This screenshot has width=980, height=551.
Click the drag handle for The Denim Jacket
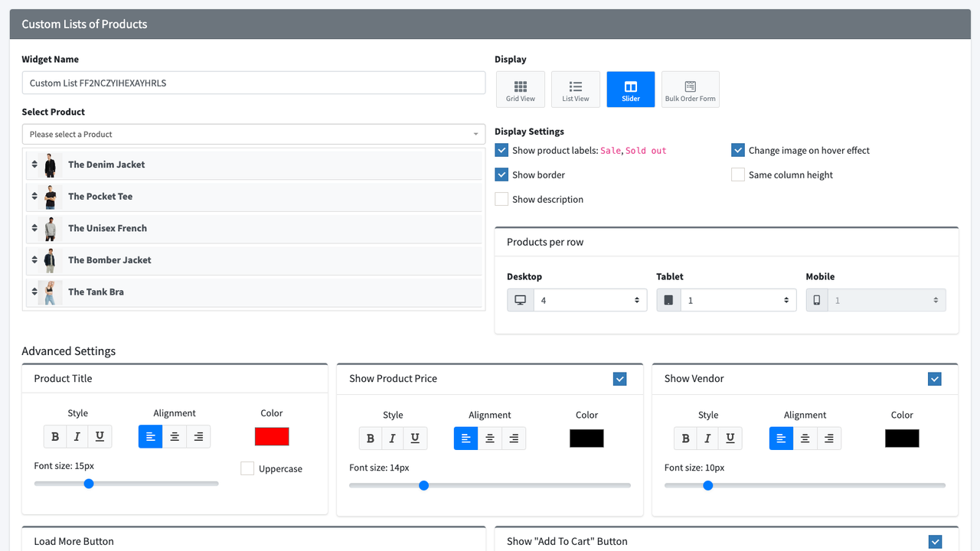(x=34, y=165)
